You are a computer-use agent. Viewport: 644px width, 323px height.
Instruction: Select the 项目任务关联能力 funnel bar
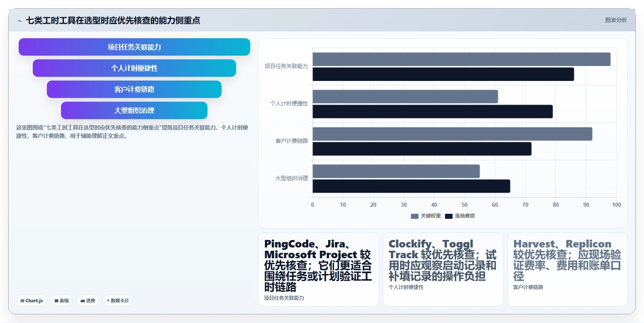point(134,47)
